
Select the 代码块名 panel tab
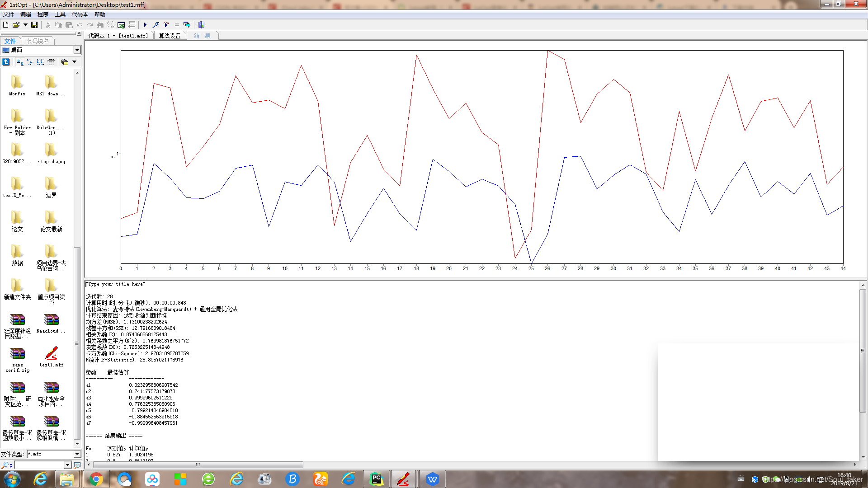point(38,41)
